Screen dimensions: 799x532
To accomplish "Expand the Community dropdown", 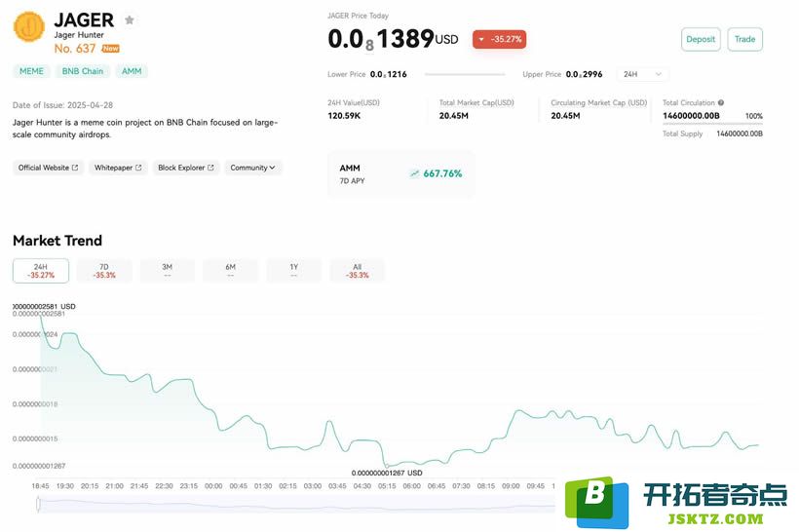I will click(252, 168).
